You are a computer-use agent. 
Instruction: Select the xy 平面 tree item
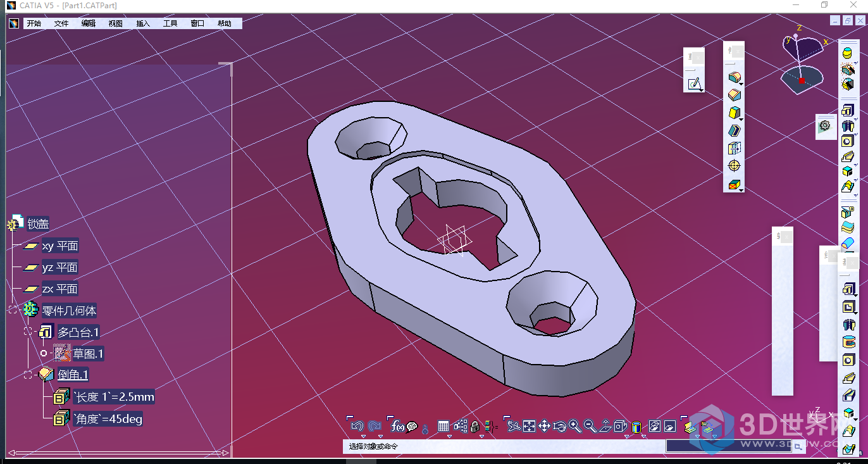click(59, 246)
